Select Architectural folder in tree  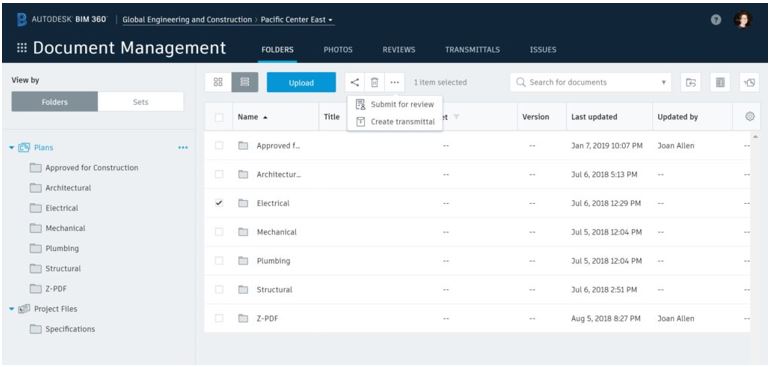pos(68,188)
